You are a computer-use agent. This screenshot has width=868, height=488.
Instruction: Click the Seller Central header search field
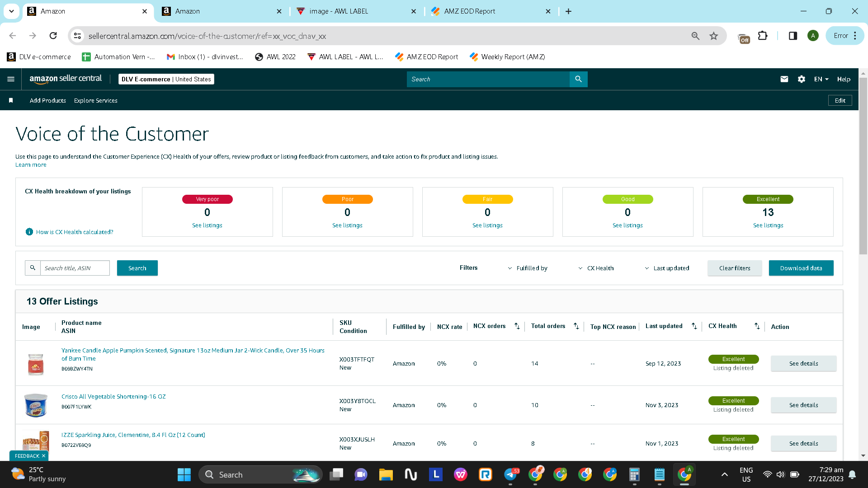(488, 79)
